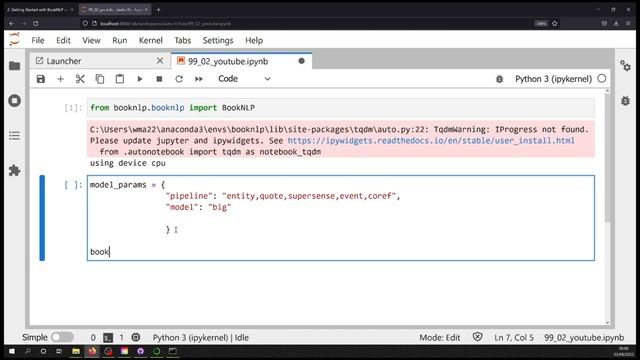This screenshot has height=360, width=640.
Task: Click the model_params code cell editor
Action: coord(340,218)
